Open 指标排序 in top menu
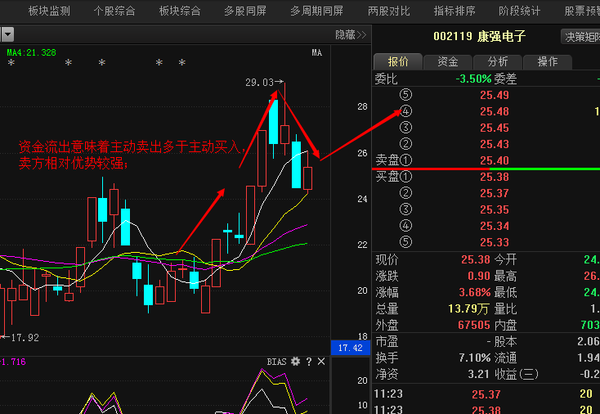 [x=455, y=11]
